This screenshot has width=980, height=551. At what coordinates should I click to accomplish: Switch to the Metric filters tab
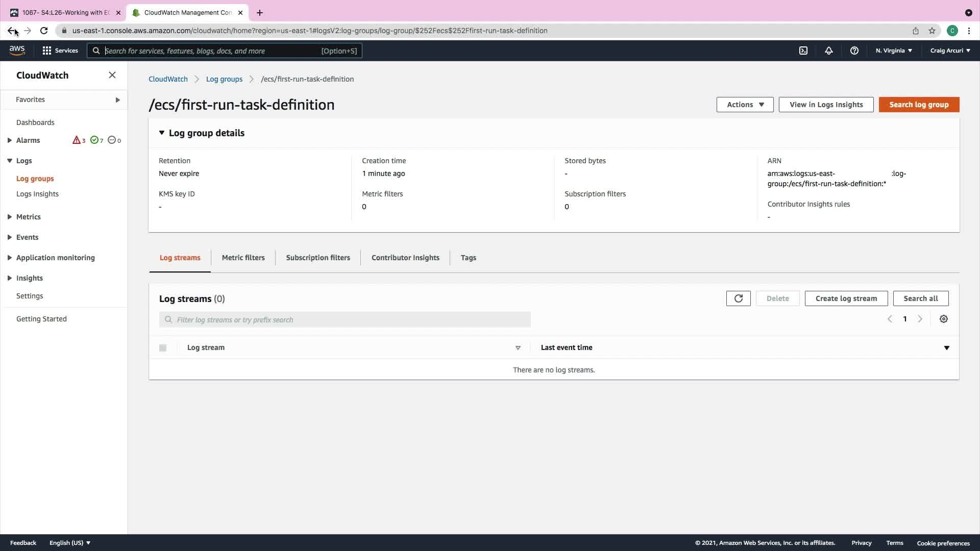pyautogui.click(x=243, y=258)
